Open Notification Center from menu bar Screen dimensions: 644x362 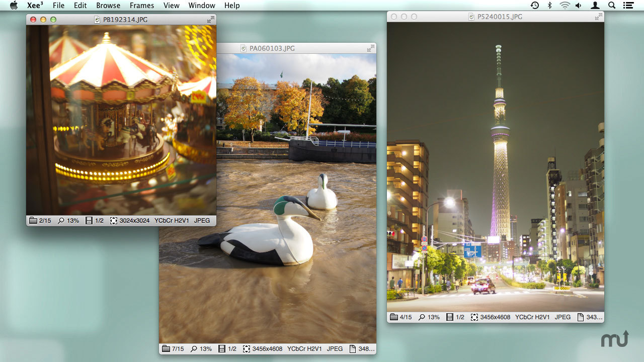[628, 6]
